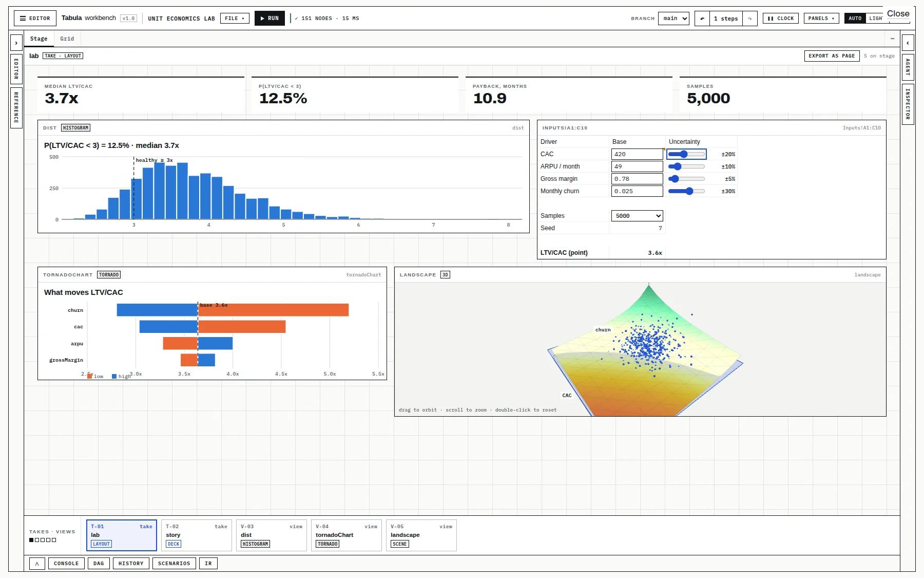
Task: Select the T-02 story take card
Action: (x=197, y=535)
